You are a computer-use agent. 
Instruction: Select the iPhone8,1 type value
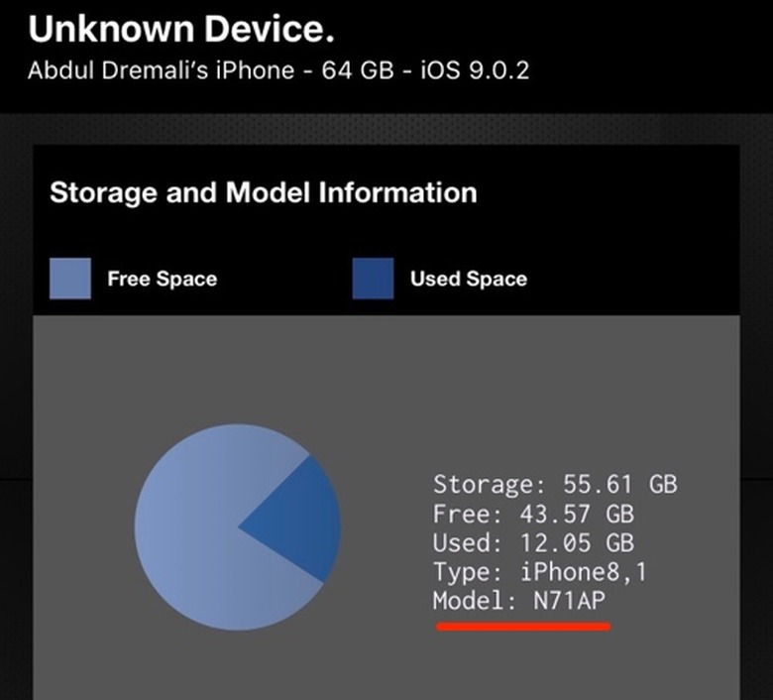point(585,572)
